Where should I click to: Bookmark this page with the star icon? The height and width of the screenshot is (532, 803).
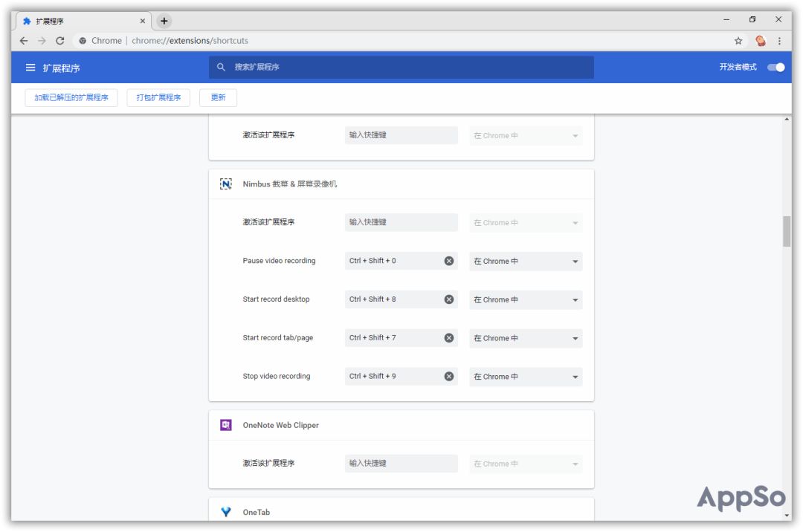(x=738, y=40)
